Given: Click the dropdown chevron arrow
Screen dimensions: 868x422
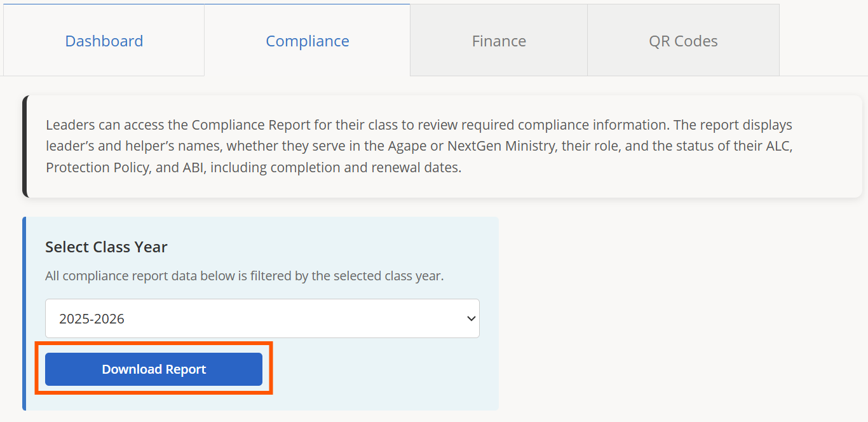Looking at the screenshot, I should click(471, 318).
